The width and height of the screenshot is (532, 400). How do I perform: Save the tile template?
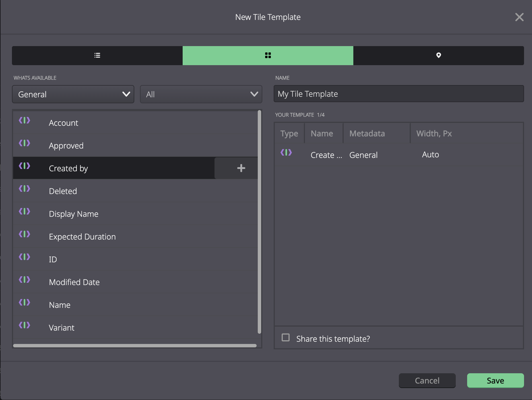(x=496, y=380)
